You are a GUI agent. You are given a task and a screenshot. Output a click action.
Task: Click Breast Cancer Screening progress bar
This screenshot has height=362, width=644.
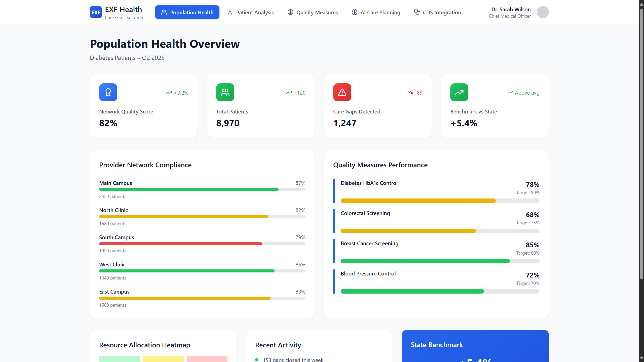pos(440,261)
